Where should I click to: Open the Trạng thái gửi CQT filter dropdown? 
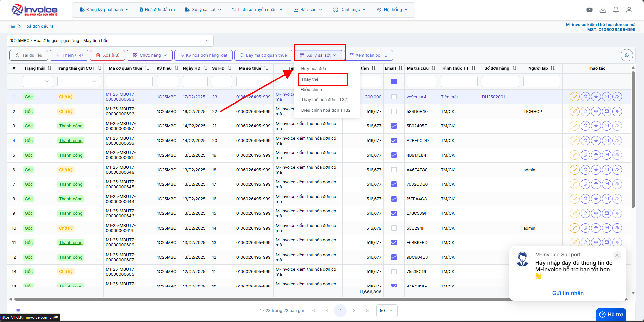pos(79,81)
